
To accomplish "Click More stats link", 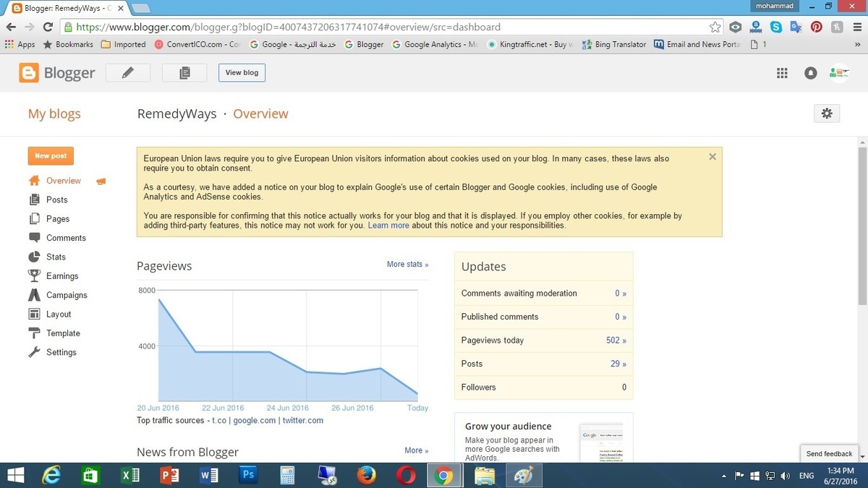I will tap(407, 265).
